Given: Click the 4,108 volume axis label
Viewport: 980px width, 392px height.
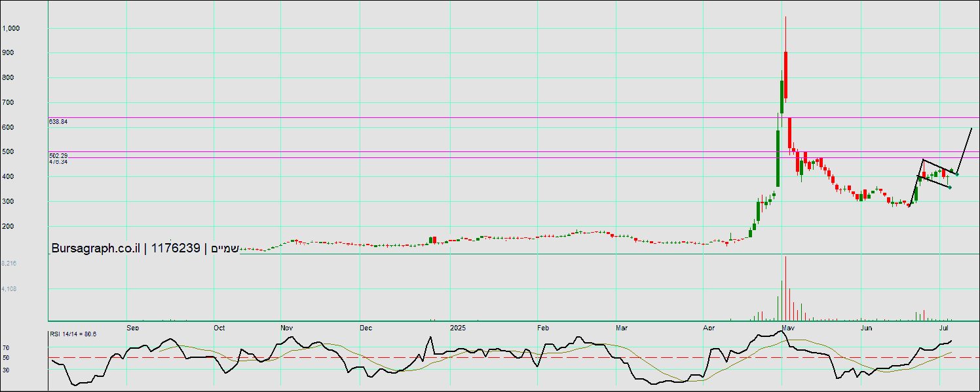Looking at the screenshot, I should click(x=9, y=288).
